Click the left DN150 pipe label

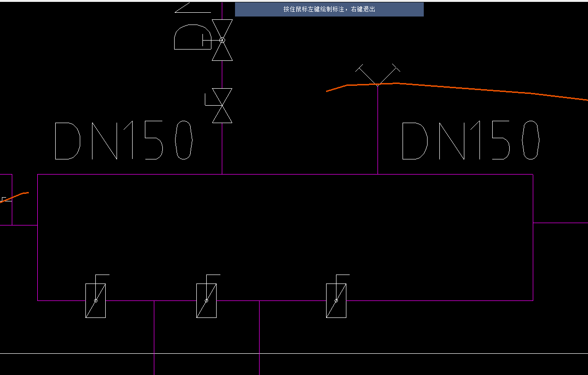[124, 141]
